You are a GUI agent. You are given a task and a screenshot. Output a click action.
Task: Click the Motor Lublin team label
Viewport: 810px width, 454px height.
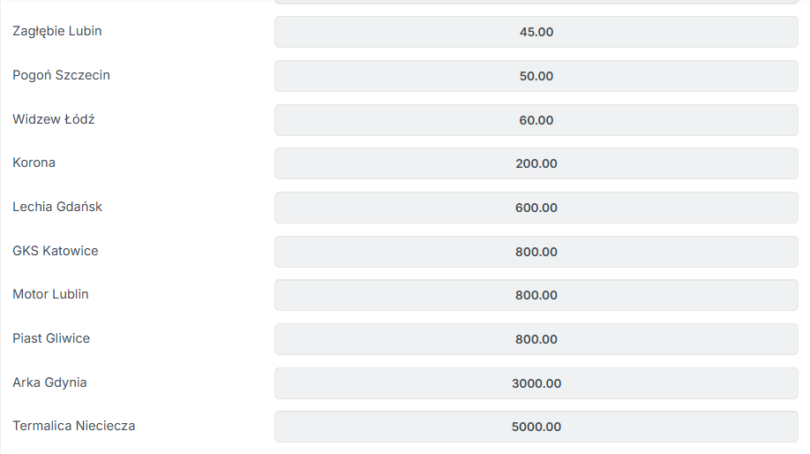(x=51, y=294)
